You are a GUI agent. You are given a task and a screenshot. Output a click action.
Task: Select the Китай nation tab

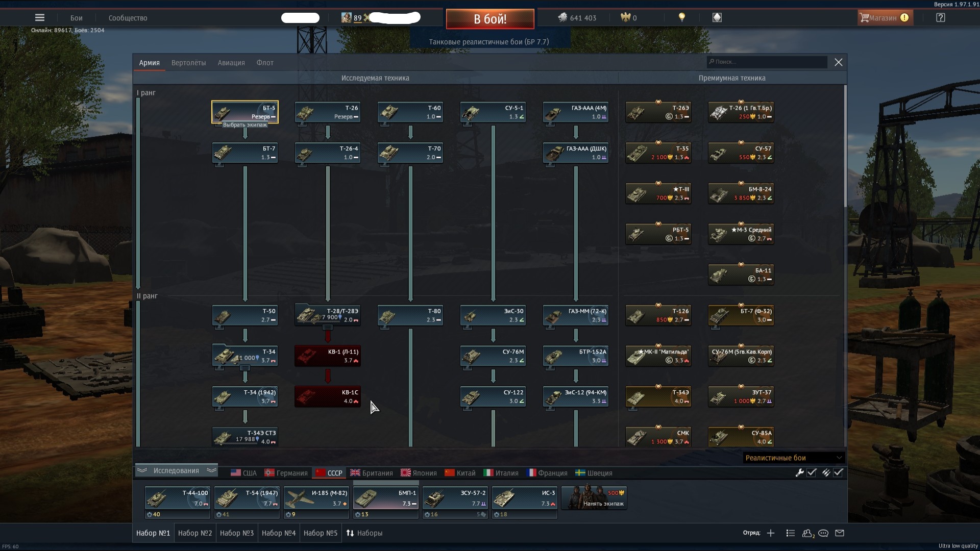pyautogui.click(x=460, y=473)
